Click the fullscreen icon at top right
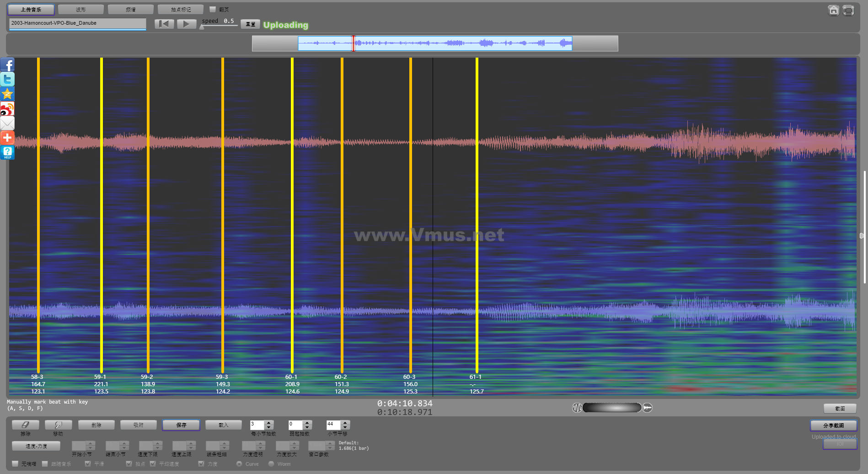Viewport: 868px width, 474px height. pos(848,10)
